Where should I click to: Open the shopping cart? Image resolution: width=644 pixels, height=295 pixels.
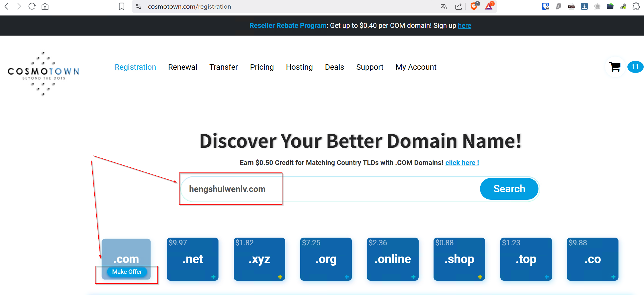coord(615,67)
